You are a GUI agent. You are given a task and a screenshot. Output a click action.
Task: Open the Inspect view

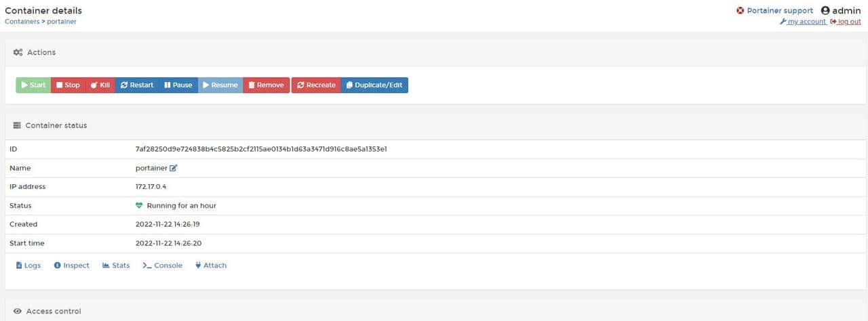(x=71, y=265)
